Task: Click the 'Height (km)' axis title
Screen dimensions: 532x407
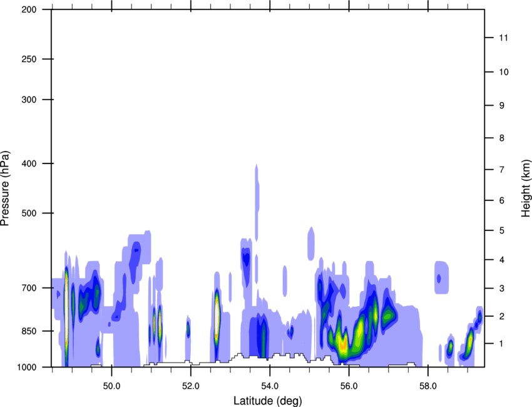Action: point(526,188)
